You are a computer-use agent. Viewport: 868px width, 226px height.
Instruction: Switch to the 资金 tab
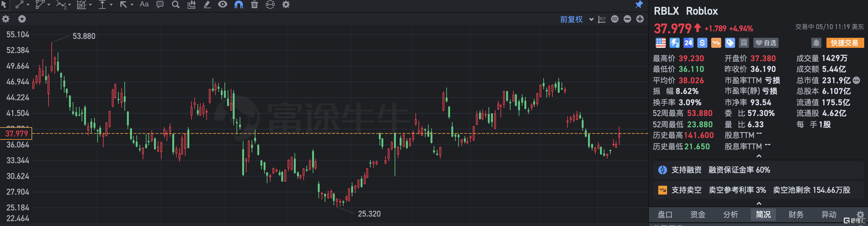pos(698,215)
